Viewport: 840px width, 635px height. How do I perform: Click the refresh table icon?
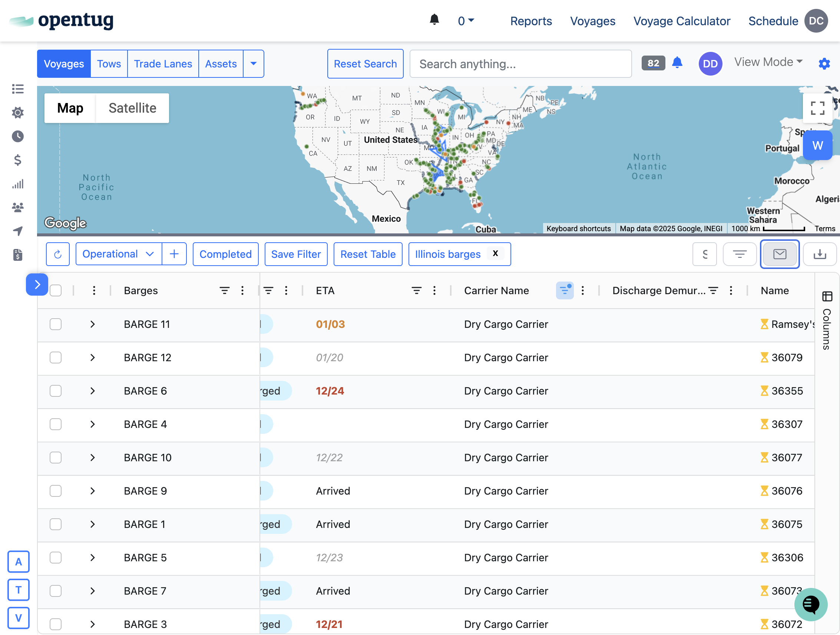pyautogui.click(x=58, y=254)
